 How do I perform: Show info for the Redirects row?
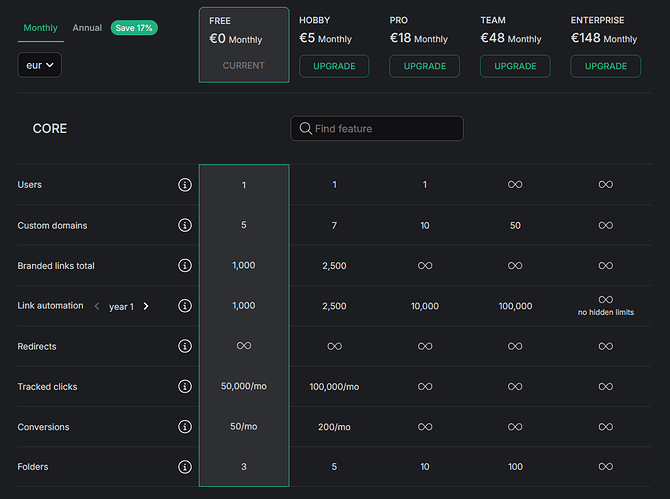pos(184,346)
